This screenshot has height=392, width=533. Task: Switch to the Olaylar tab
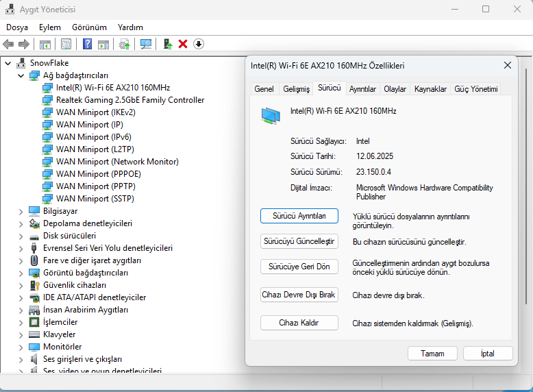point(395,89)
